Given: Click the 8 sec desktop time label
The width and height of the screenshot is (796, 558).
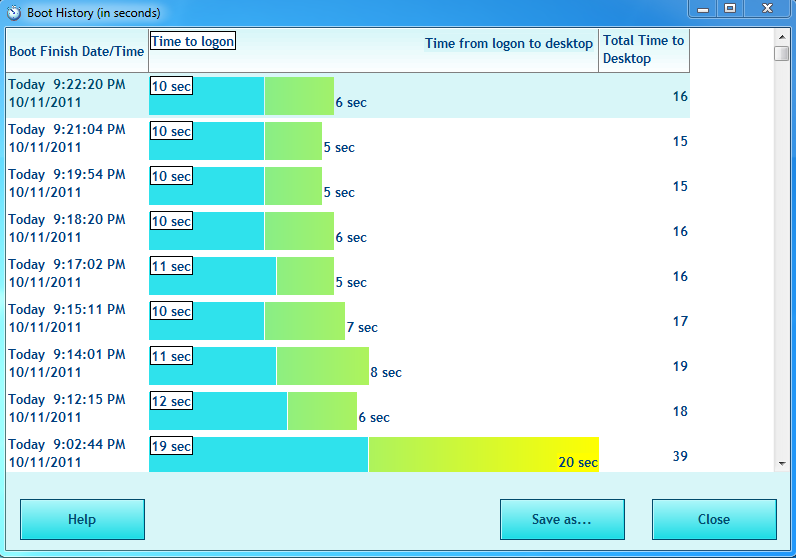Looking at the screenshot, I should coord(386,373).
